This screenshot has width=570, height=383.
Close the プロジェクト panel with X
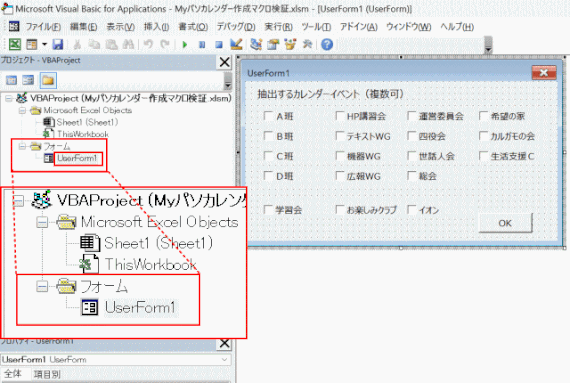[225, 62]
